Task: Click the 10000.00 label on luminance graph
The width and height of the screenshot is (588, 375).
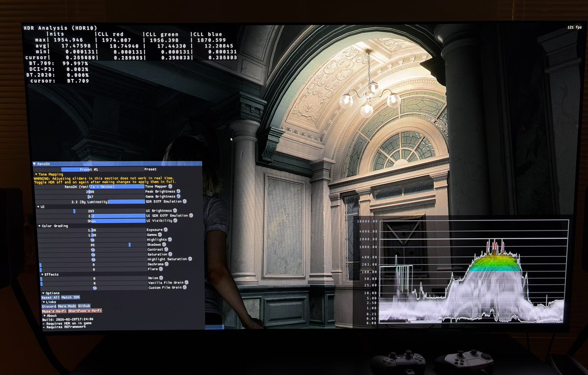Action: (368, 222)
